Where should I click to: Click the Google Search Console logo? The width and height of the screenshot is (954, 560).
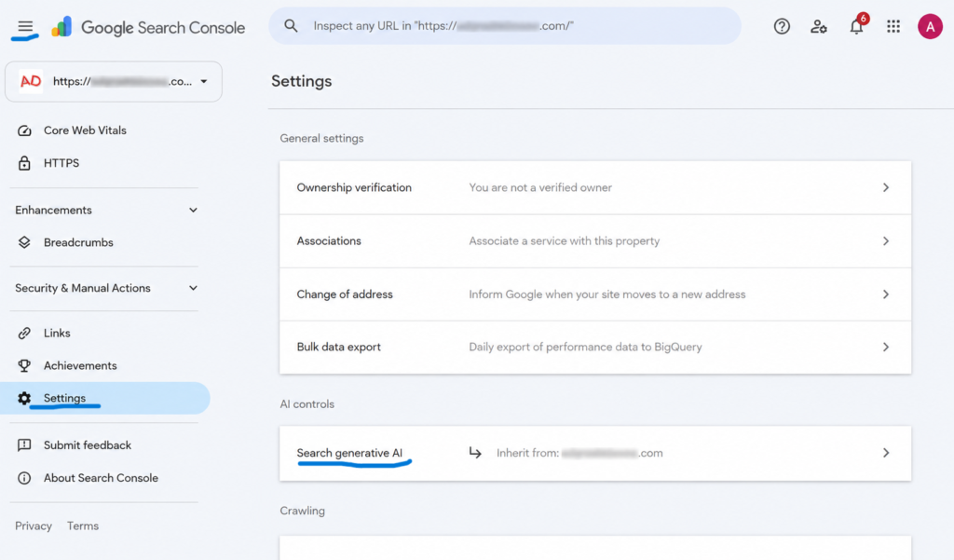148,27
